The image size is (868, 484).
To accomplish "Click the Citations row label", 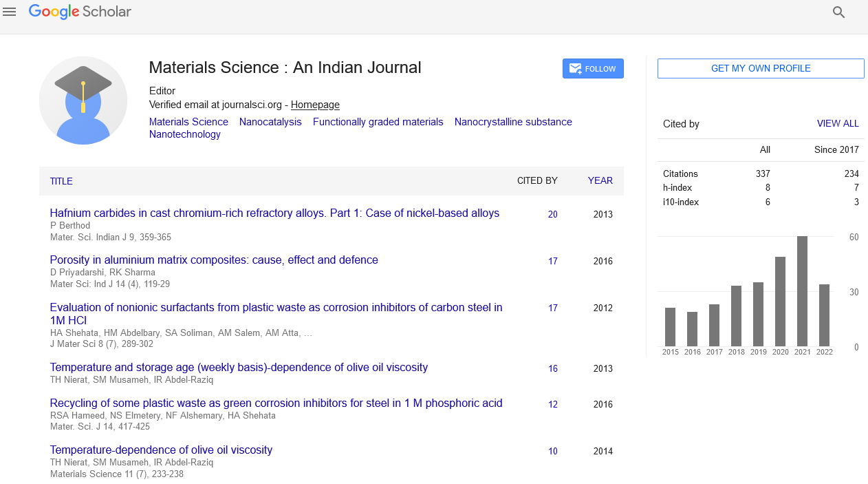I will point(680,174).
